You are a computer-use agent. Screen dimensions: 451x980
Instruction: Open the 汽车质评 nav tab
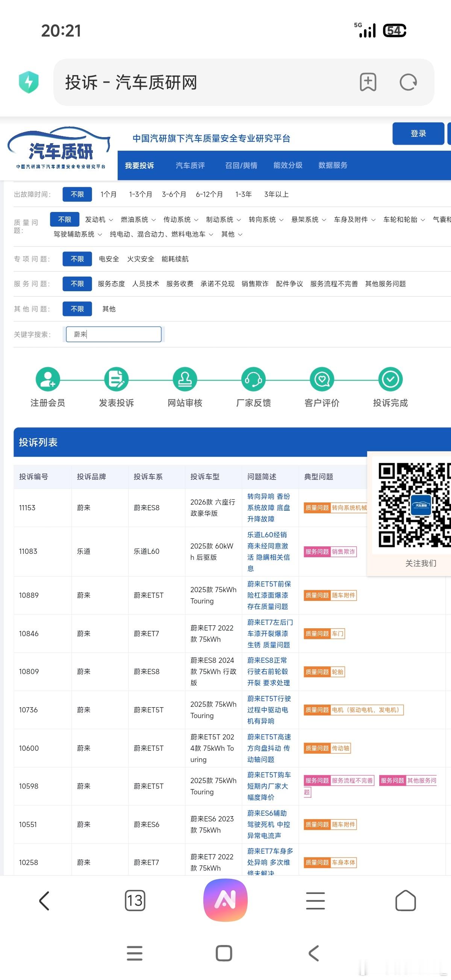tap(190, 165)
